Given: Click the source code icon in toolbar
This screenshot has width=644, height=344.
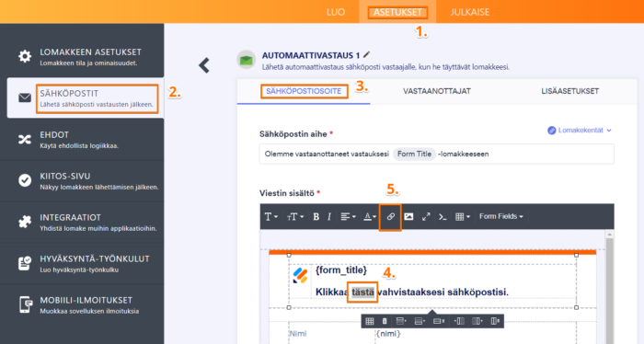Looking at the screenshot, I should pyautogui.click(x=443, y=217).
